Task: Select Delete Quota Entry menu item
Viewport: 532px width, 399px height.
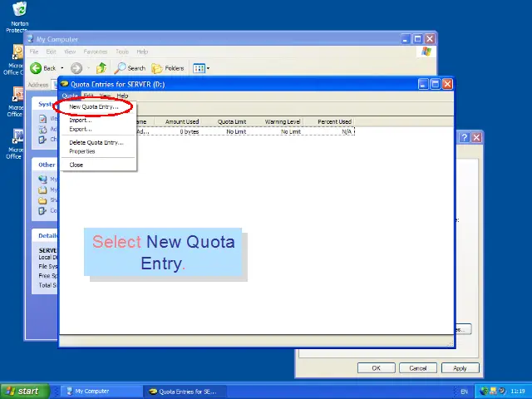Action: pyautogui.click(x=96, y=143)
